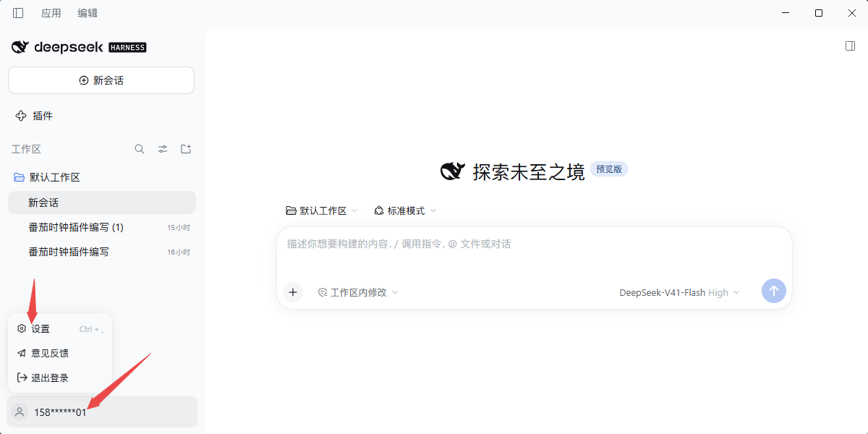Change model via DeepSeek-V41-Flash High dropdown

[680, 292]
